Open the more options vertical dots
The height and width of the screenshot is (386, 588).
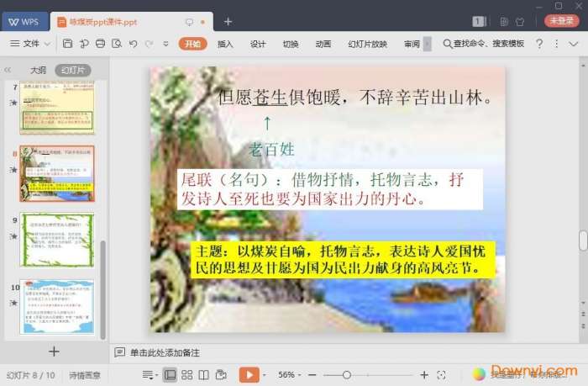click(556, 44)
